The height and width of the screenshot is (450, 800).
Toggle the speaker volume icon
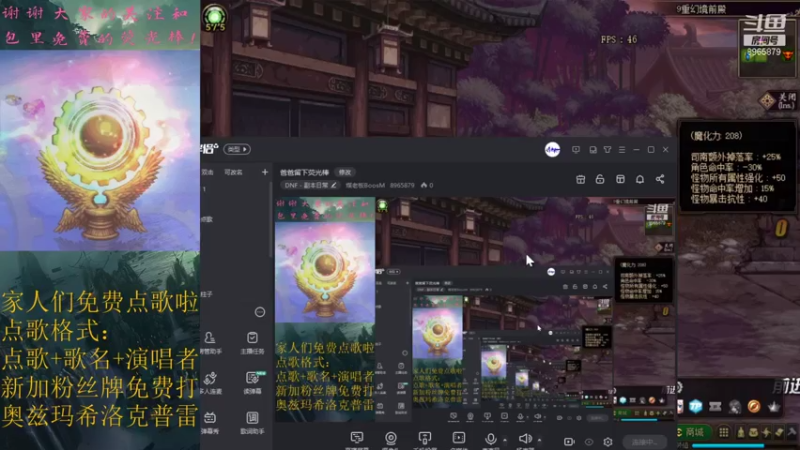[x=524, y=438]
